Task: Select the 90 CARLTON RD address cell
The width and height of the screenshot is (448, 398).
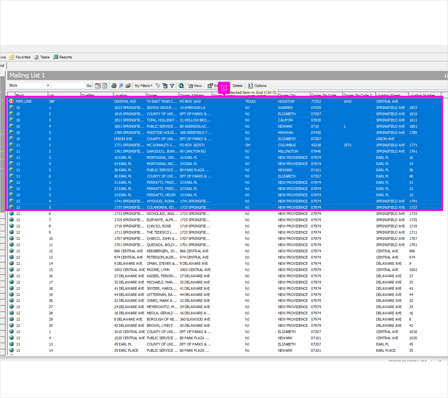Action: (x=192, y=151)
